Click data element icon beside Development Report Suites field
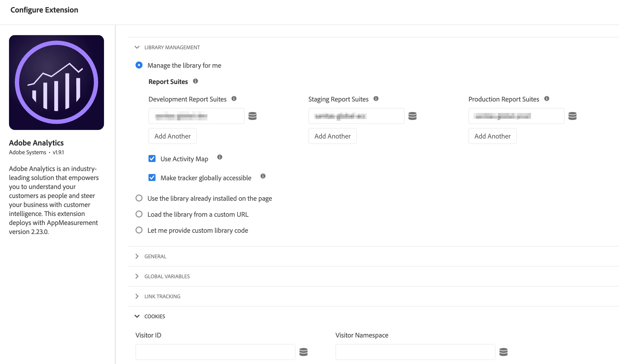 coord(252,116)
